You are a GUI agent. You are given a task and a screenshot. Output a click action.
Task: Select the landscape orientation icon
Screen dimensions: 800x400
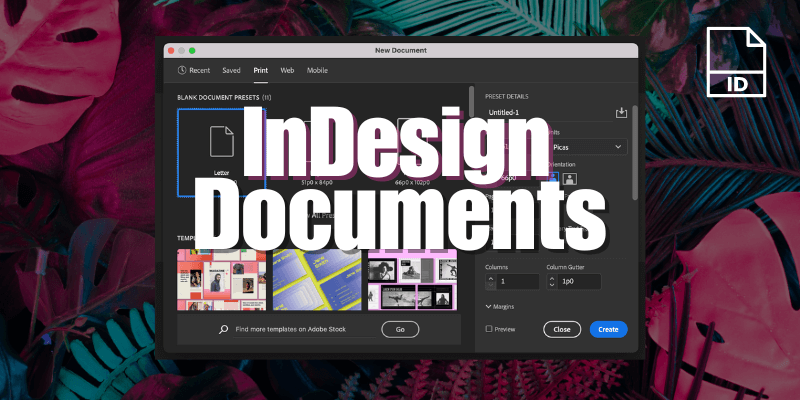pyautogui.click(x=570, y=179)
